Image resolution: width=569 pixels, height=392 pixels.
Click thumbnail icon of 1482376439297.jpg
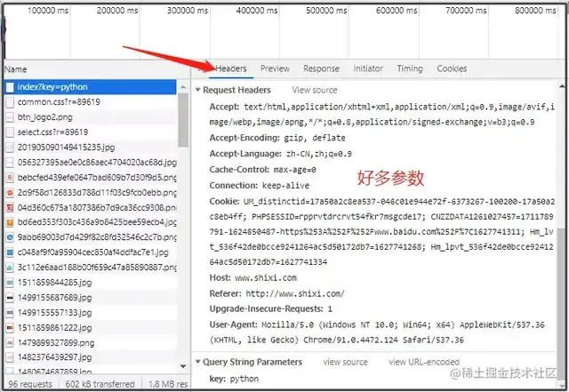coord(10,357)
